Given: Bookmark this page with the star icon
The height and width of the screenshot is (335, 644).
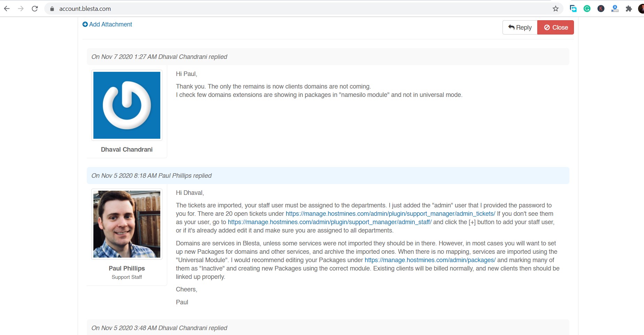Looking at the screenshot, I should 555,9.
